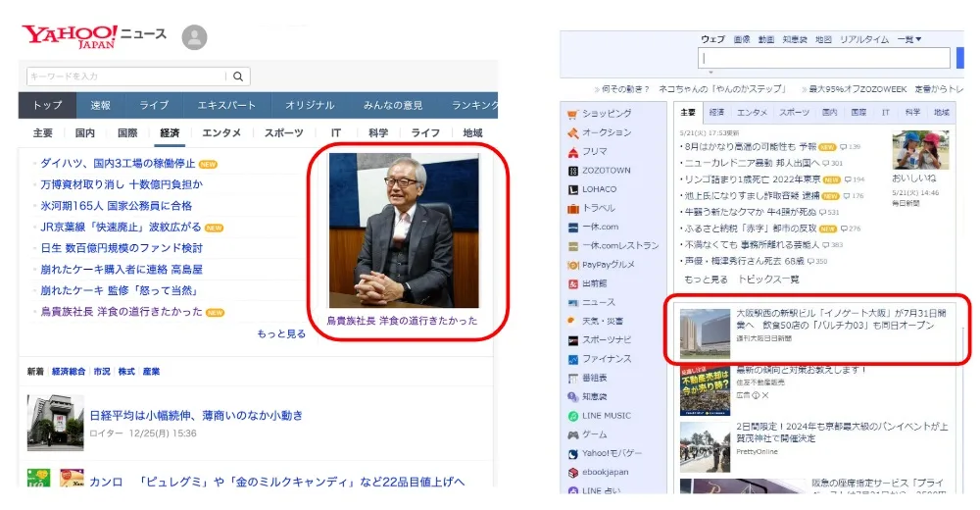Click the キーワードを入力 search field
Image resolution: width=980 pixels, height=510 pixels.
[122, 76]
